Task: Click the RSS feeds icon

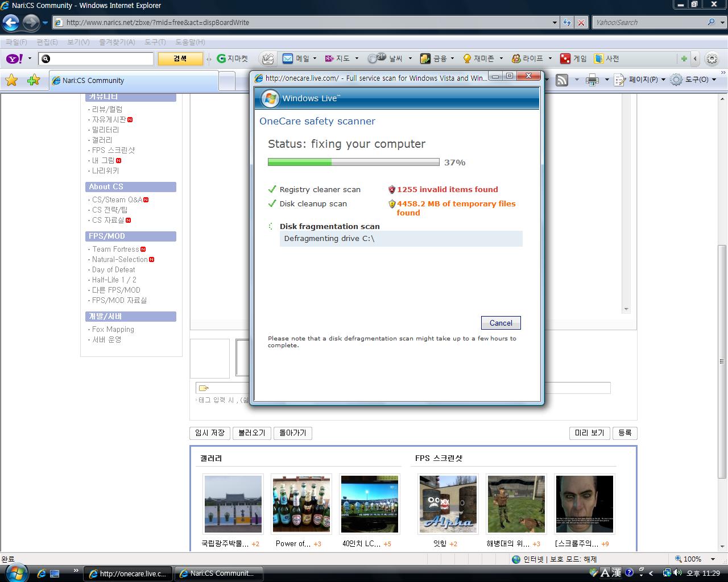Action: pyautogui.click(x=562, y=80)
